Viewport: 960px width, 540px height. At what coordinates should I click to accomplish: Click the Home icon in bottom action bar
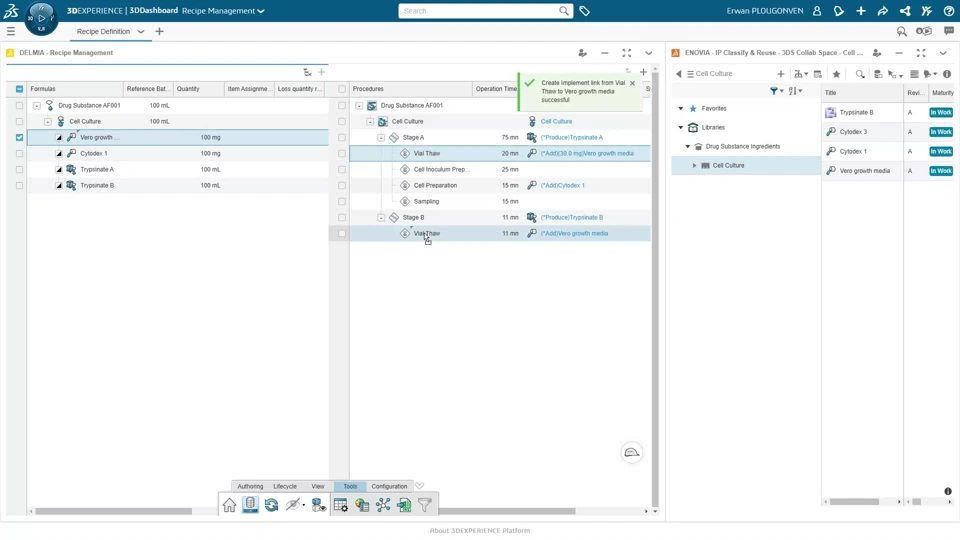click(229, 505)
